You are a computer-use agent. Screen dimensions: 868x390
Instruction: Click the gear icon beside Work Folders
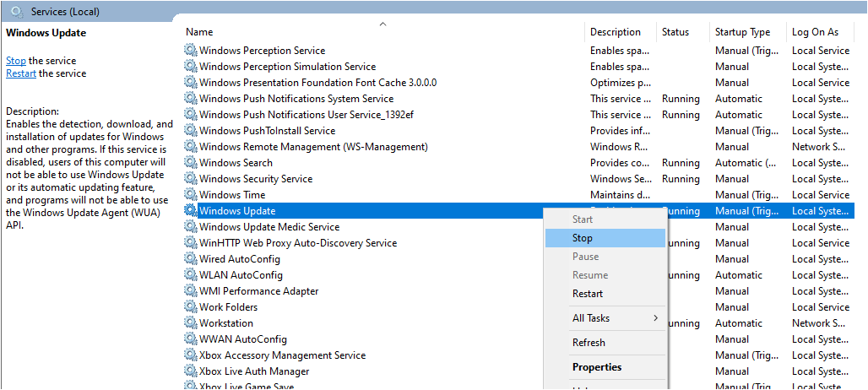pos(191,307)
